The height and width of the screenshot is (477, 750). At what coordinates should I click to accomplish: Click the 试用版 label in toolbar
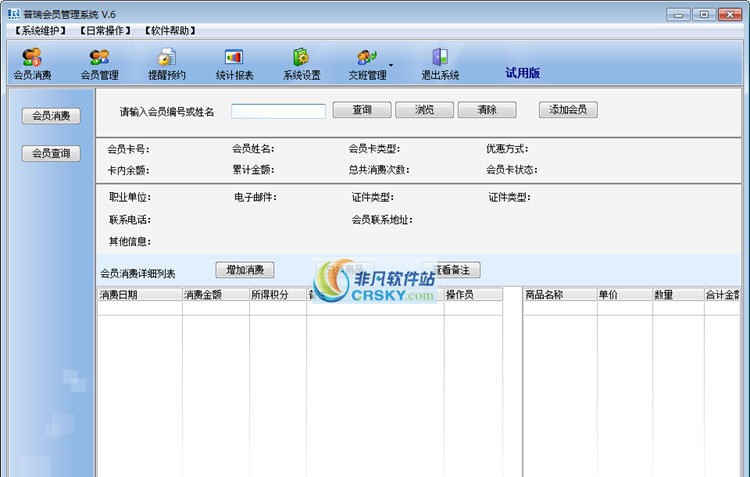tap(523, 73)
